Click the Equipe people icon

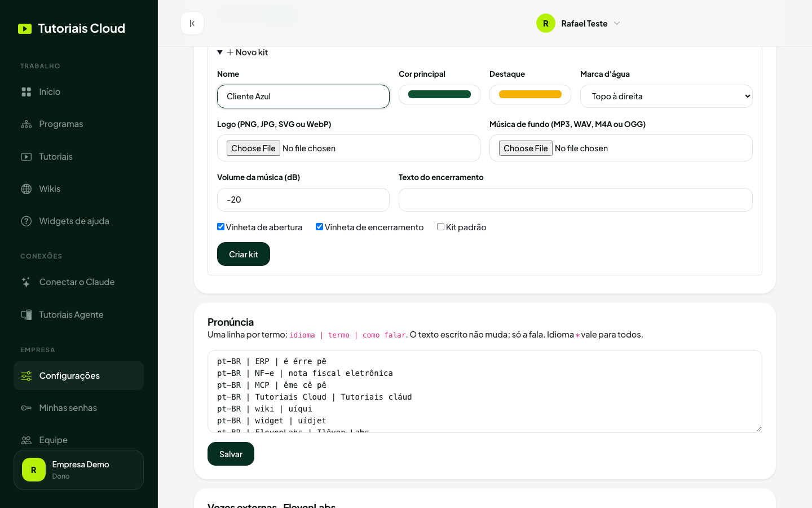(x=27, y=440)
